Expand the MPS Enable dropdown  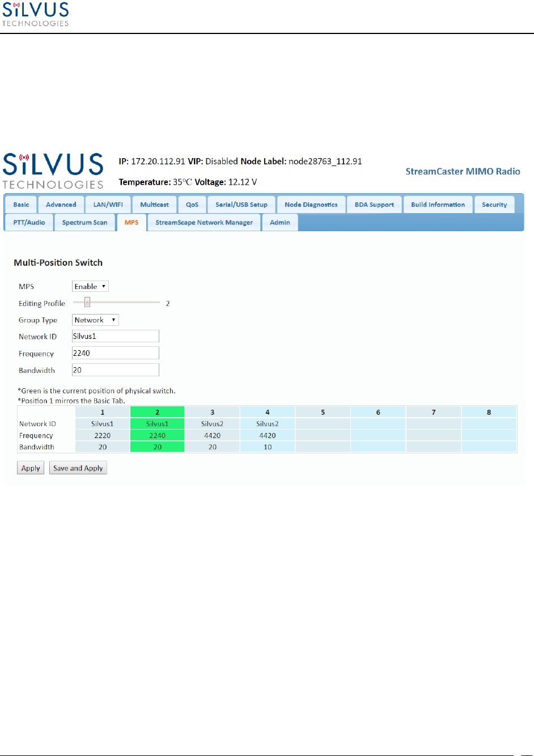tap(90, 287)
